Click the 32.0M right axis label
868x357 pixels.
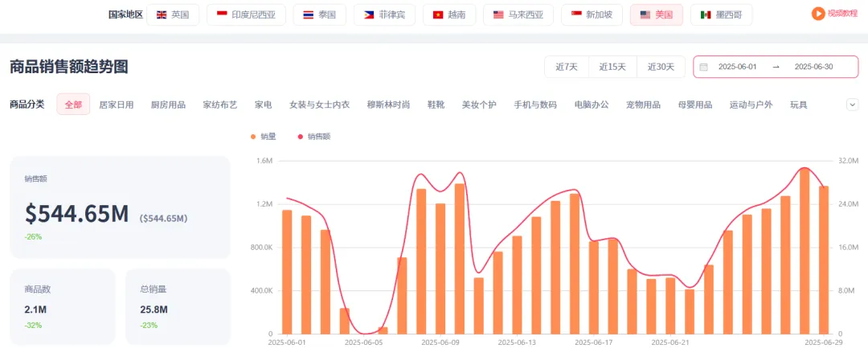(x=848, y=161)
